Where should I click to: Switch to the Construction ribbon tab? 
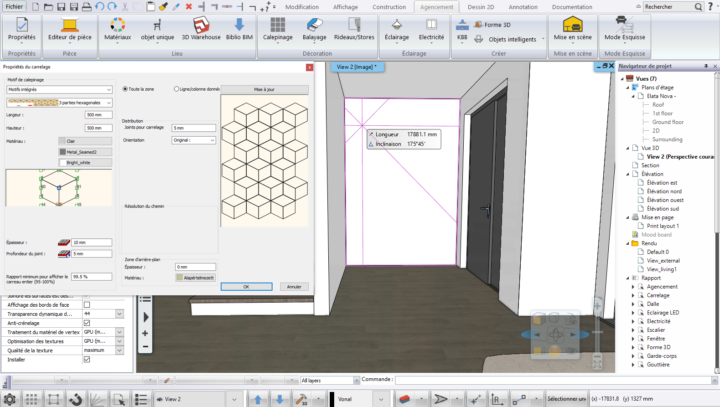[x=389, y=7]
